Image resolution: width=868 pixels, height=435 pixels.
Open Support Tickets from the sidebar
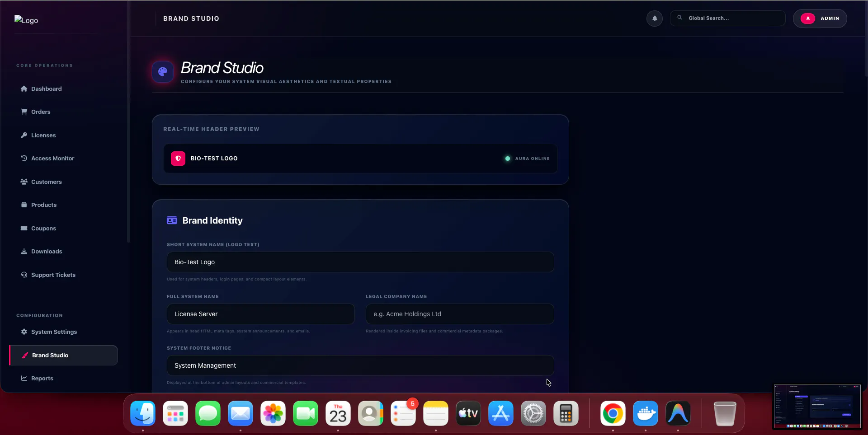click(63, 275)
